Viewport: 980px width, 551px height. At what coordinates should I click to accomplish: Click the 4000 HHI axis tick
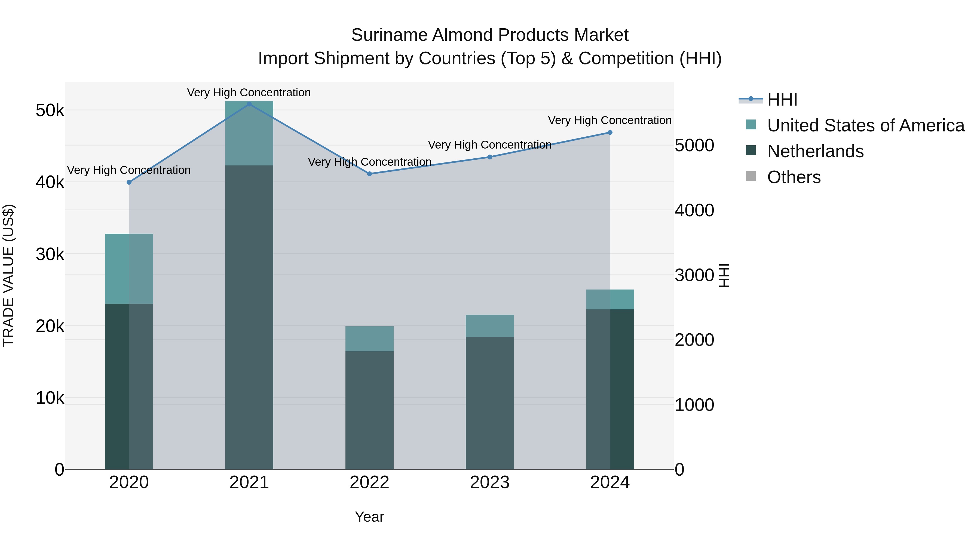(x=695, y=211)
